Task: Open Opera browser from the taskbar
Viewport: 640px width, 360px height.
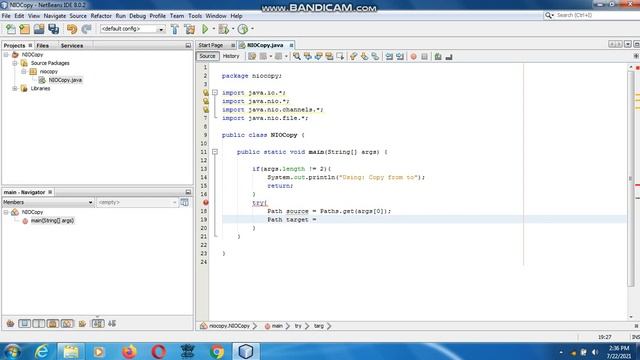Action: 158,351
